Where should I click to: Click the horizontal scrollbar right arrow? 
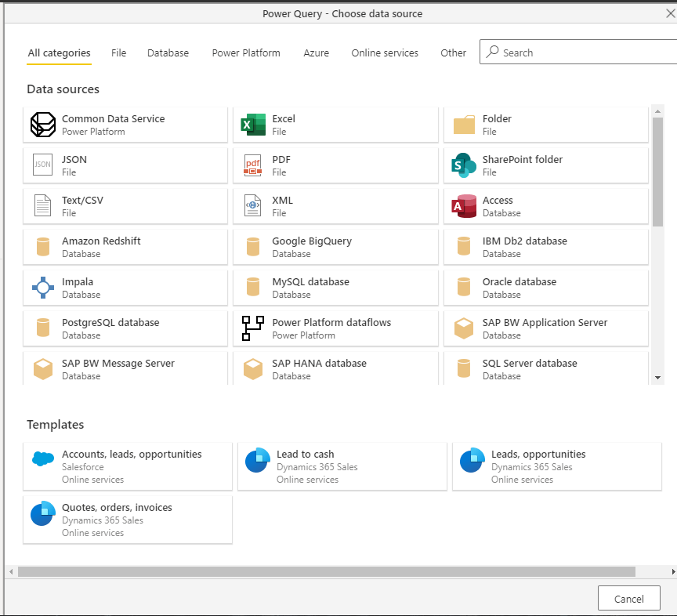tap(672, 571)
